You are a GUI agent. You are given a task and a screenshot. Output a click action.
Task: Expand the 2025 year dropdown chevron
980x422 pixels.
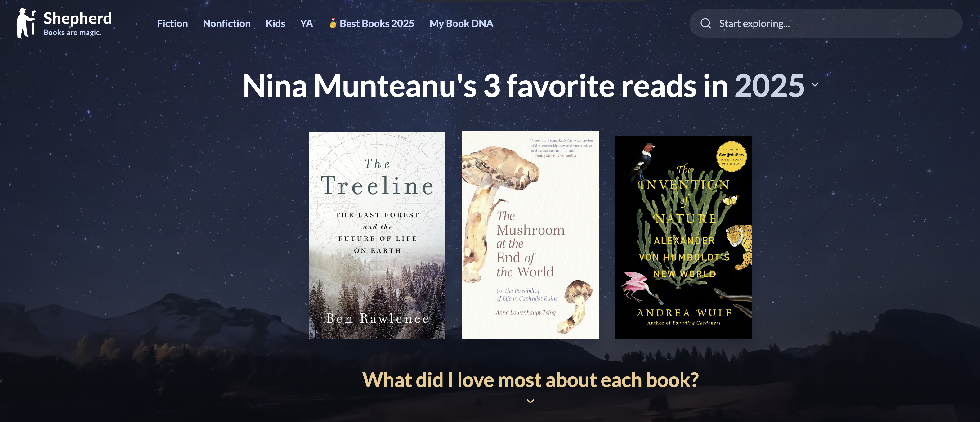tap(815, 84)
